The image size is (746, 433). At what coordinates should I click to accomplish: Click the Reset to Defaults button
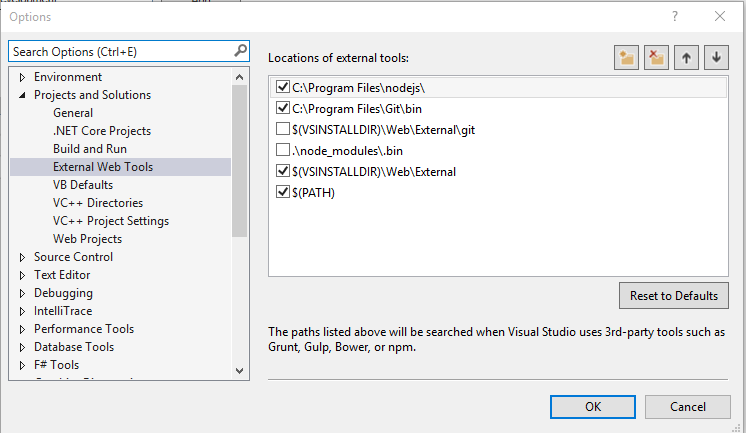click(x=673, y=295)
